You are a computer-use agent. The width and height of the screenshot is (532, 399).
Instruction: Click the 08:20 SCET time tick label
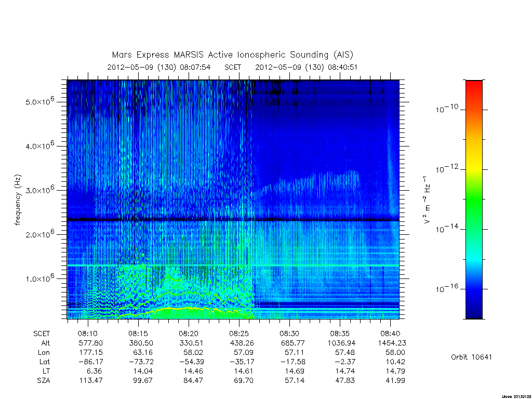188,334
